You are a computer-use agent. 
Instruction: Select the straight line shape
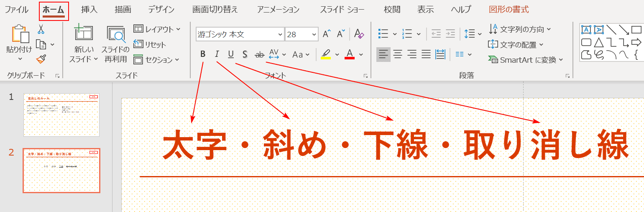coord(611,30)
